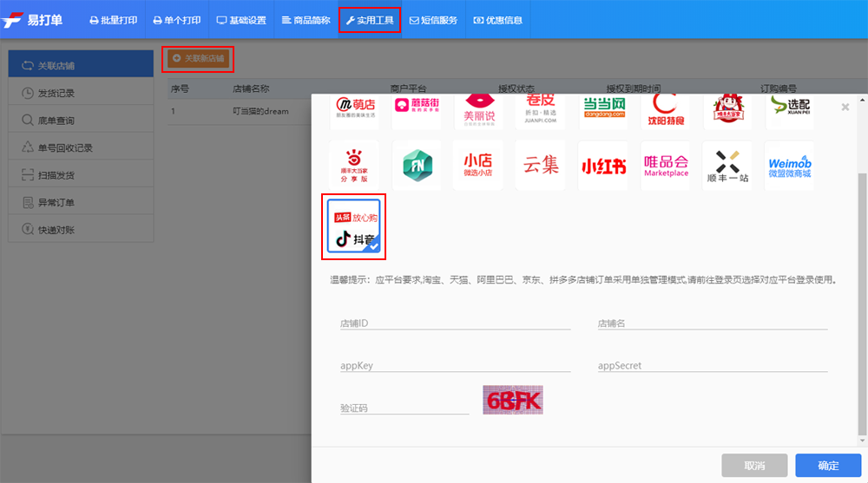Open 异常订单 in the sidebar

[x=81, y=203]
